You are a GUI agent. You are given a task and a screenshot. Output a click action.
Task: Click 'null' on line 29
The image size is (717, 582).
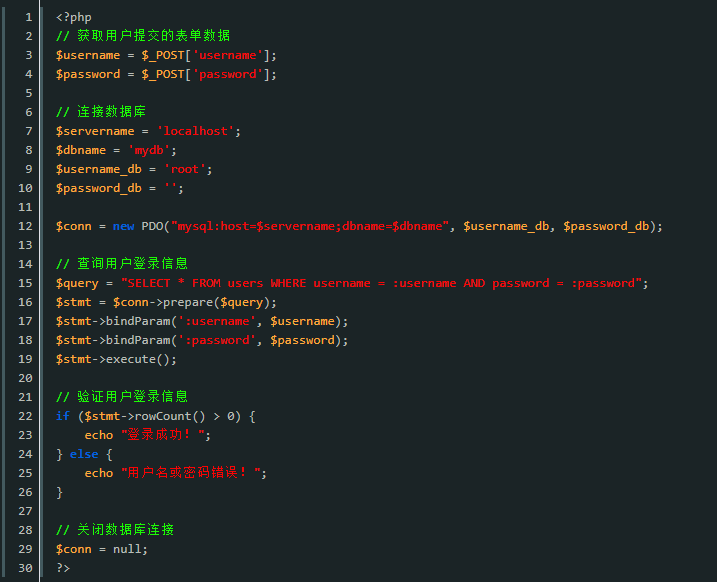tap(127, 549)
